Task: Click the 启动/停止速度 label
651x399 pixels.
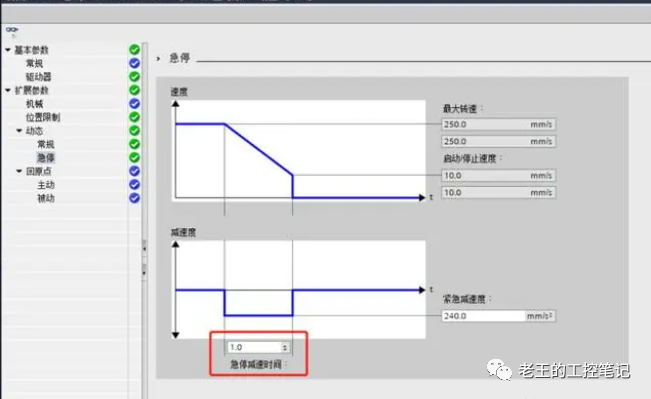Action: pos(472,159)
